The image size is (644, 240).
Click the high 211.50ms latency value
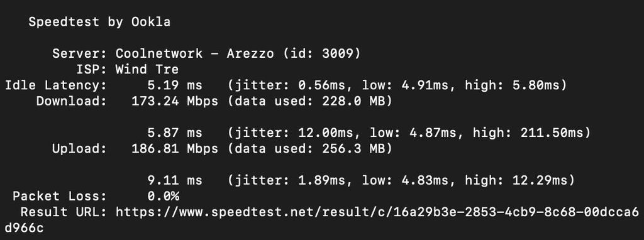(x=528, y=133)
